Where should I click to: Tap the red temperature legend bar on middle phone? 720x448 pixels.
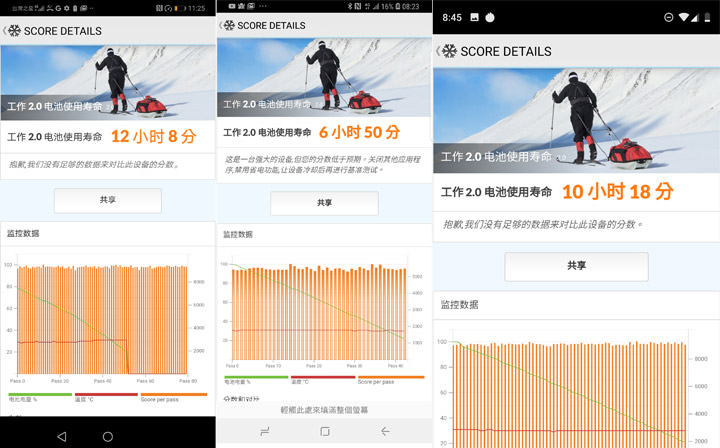[x=323, y=377]
